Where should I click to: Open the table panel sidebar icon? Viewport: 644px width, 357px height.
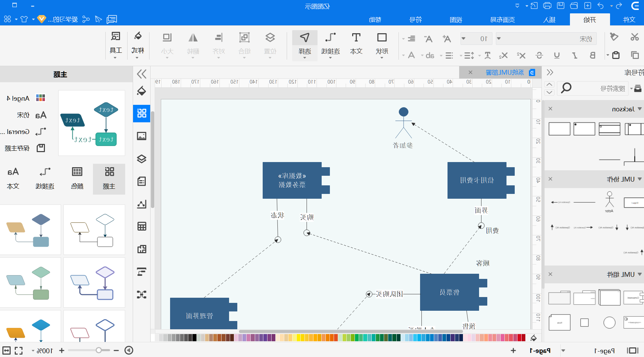coord(142,226)
